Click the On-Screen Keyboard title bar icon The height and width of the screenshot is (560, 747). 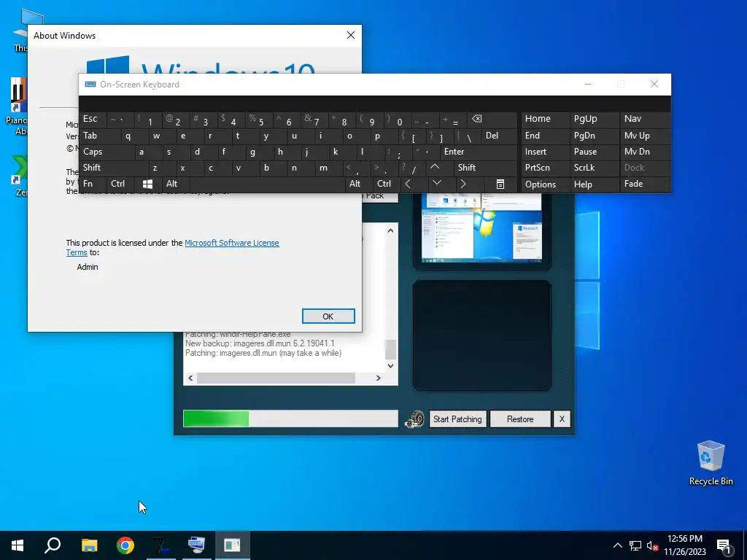pos(90,85)
